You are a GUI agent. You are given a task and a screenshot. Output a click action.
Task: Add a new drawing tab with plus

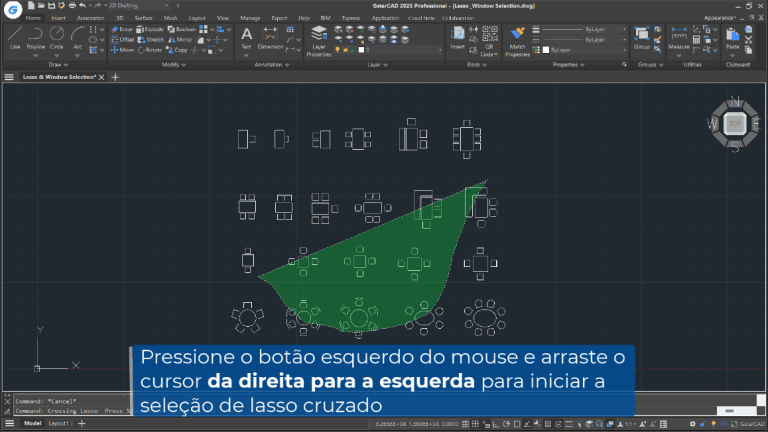115,77
